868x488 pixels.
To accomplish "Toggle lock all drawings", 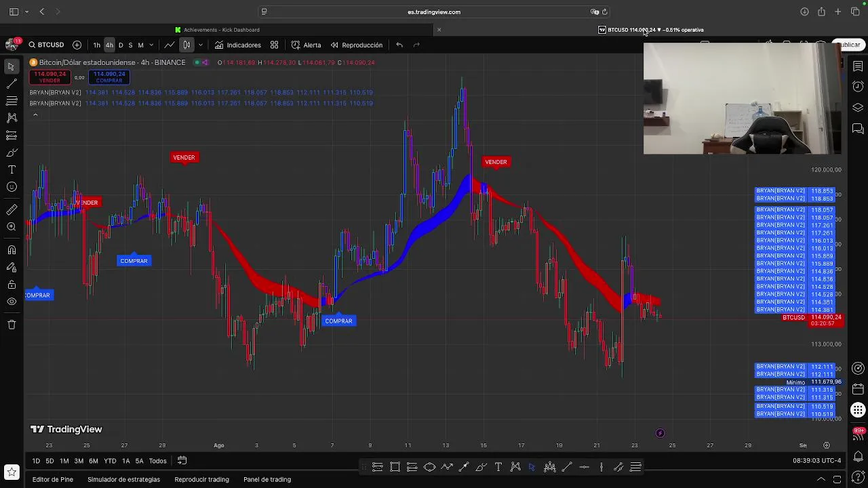I will (12, 285).
